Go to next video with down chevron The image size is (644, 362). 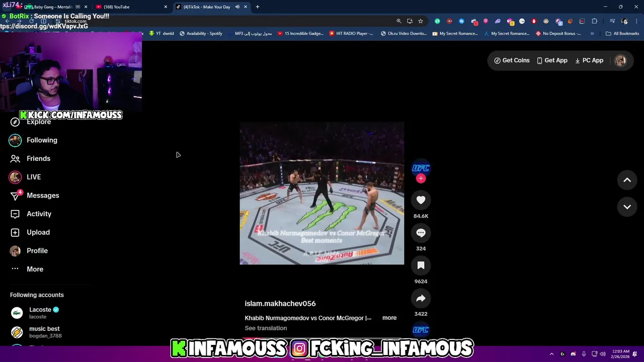click(x=627, y=207)
